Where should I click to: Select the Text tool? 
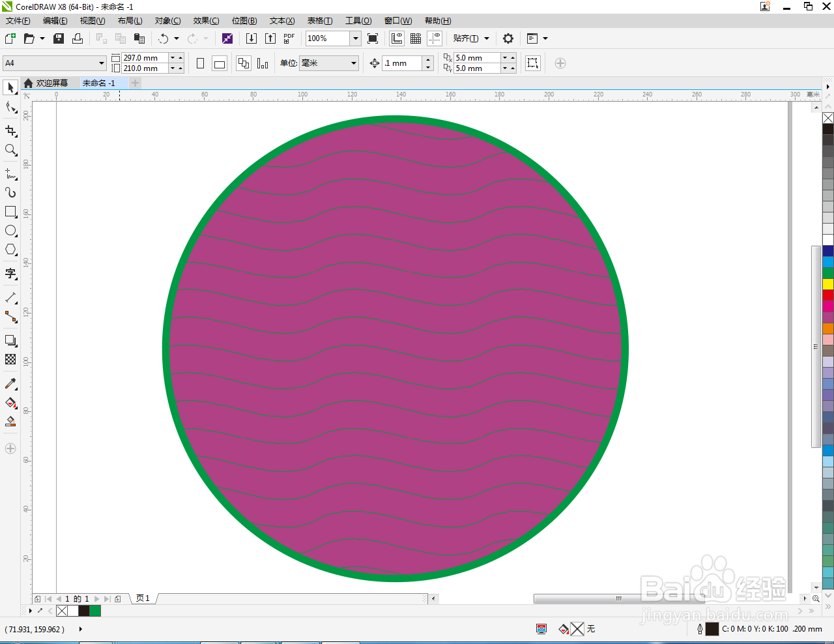[x=10, y=274]
